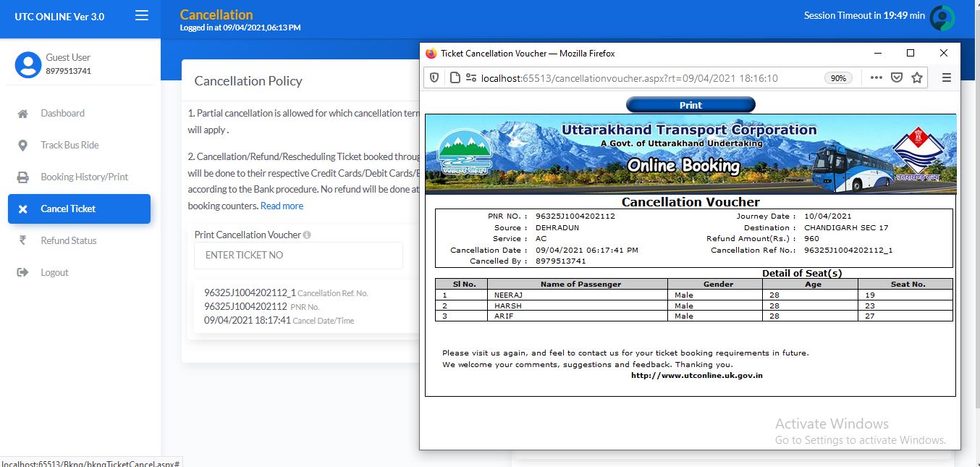Click the Guest User avatar icon

pyautogui.click(x=28, y=64)
